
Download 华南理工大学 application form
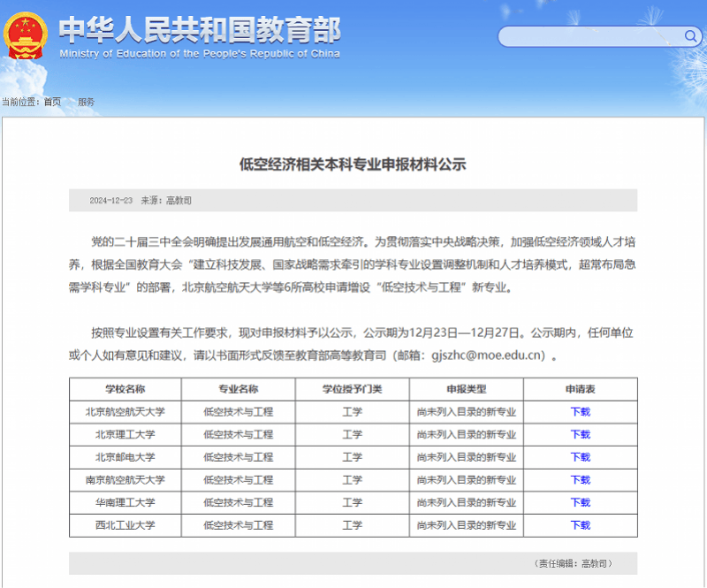(x=581, y=502)
